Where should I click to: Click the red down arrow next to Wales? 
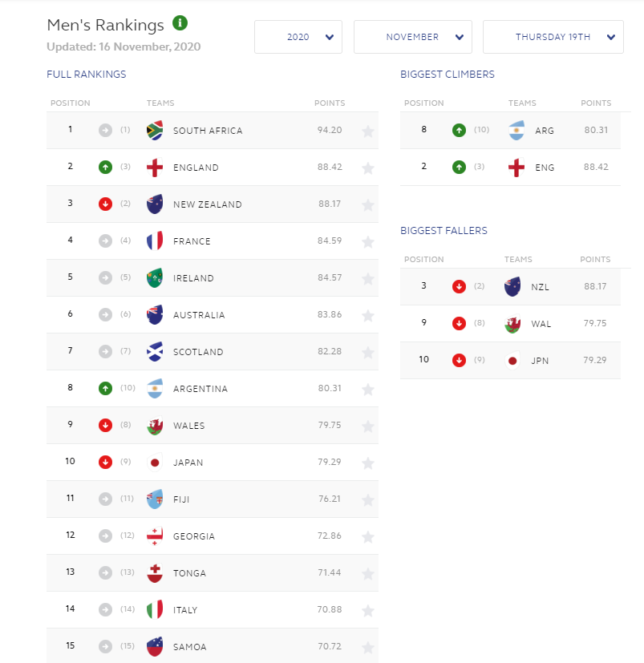[105, 426]
